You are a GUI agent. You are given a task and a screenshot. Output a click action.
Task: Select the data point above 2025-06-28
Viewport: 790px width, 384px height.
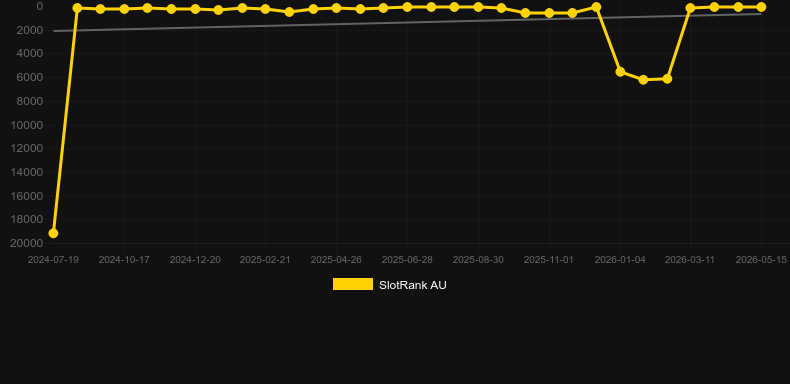click(x=407, y=7)
